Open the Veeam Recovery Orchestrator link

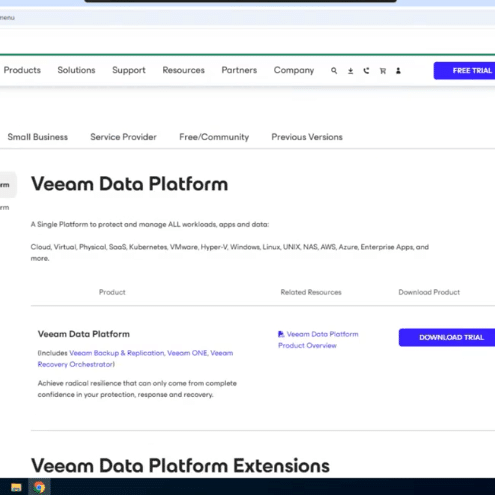135,359
